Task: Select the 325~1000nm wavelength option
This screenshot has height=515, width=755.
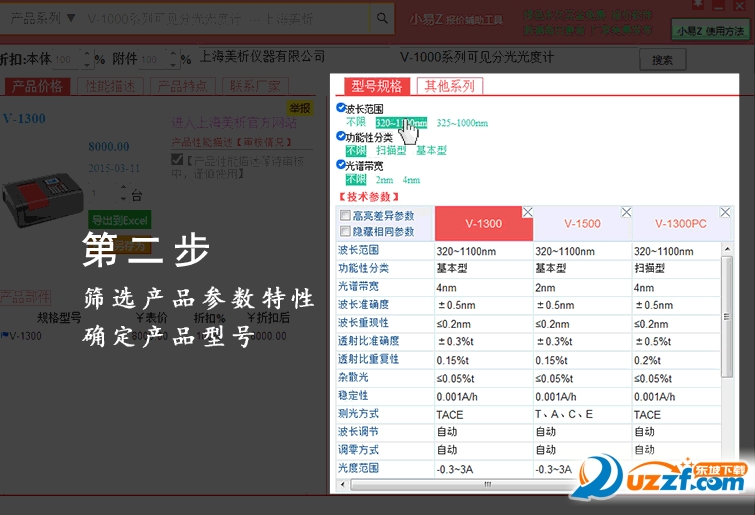Action: (462, 123)
